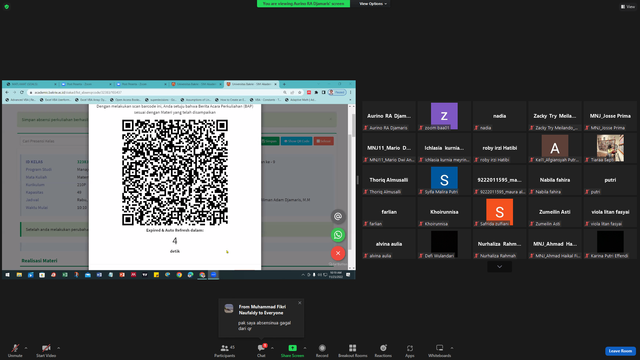Select participant tile nadia
This screenshot has height=360, width=640.
499,116
